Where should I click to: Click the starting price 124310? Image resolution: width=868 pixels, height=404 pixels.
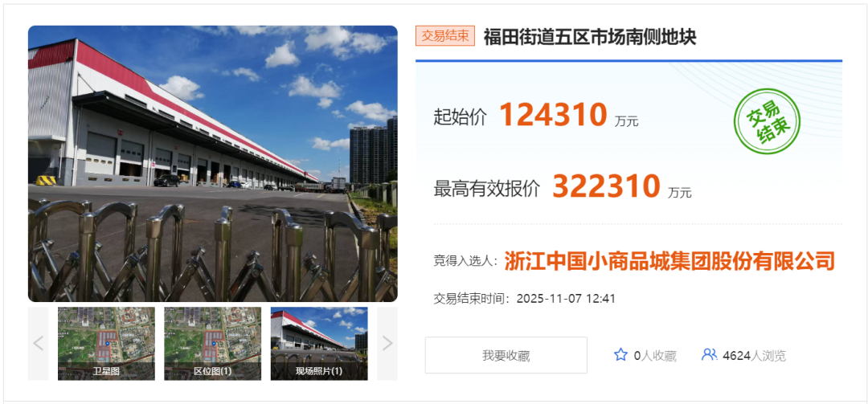(553, 115)
